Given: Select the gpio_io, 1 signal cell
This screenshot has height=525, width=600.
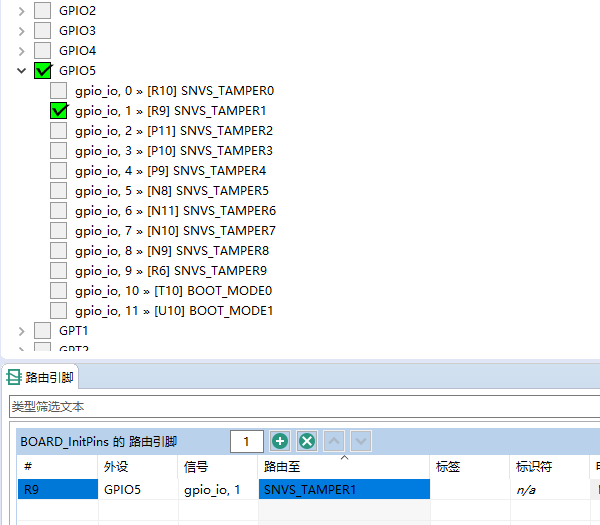Looking at the screenshot, I should pyautogui.click(x=218, y=489).
